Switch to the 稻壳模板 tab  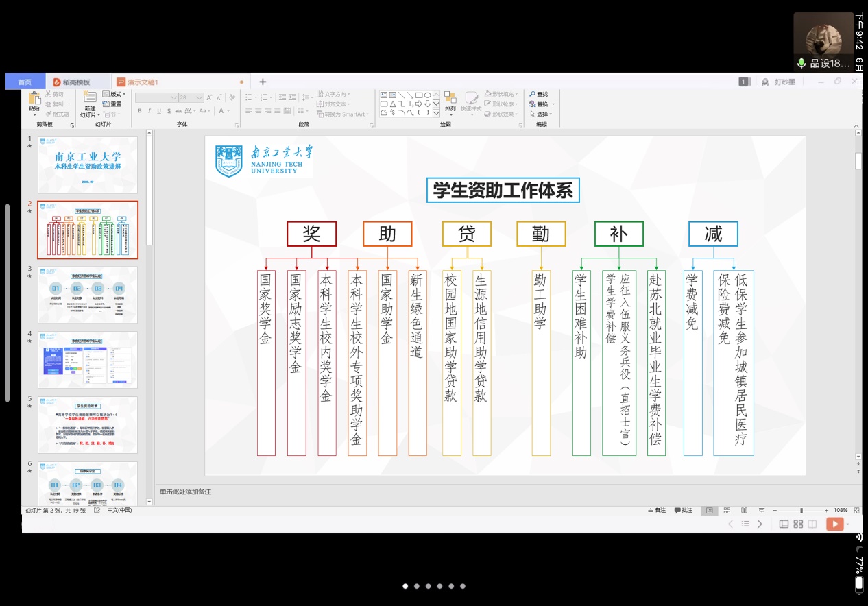77,82
